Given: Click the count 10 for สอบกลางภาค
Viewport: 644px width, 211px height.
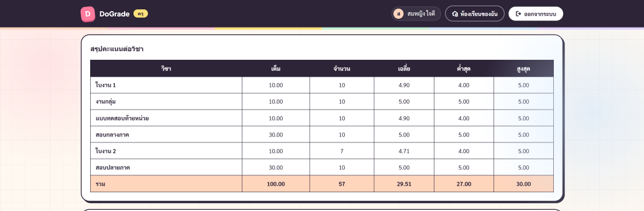Looking at the screenshot, I should pos(342,134).
